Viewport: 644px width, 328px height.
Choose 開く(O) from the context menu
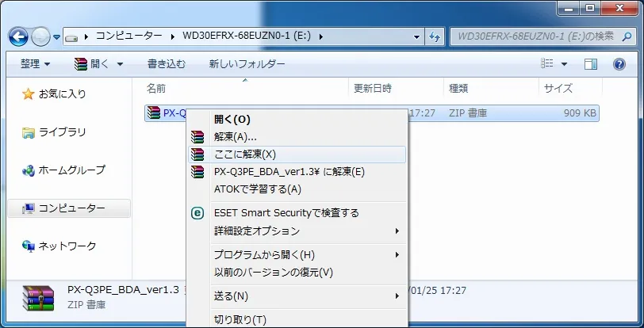pyautogui.click(x=297, y=120)
